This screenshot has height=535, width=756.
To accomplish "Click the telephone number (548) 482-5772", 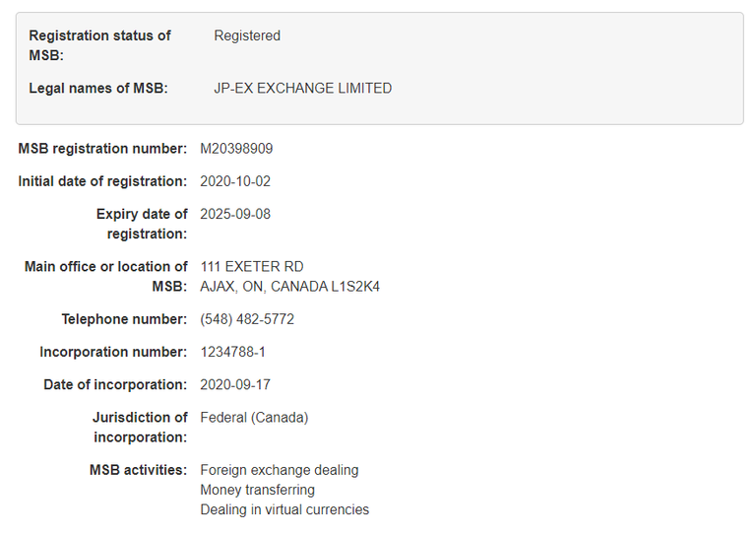I will click(x=247, y=319).
